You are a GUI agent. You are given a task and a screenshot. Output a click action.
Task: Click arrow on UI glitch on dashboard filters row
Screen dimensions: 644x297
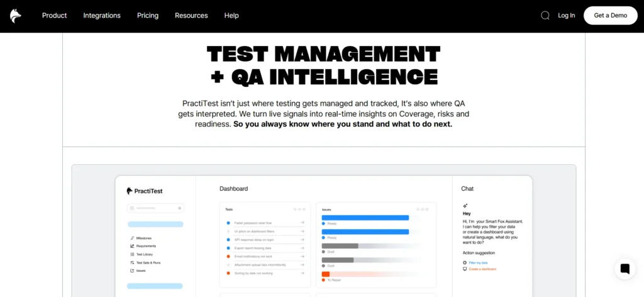pyautogui.click(x=303, y=232)
